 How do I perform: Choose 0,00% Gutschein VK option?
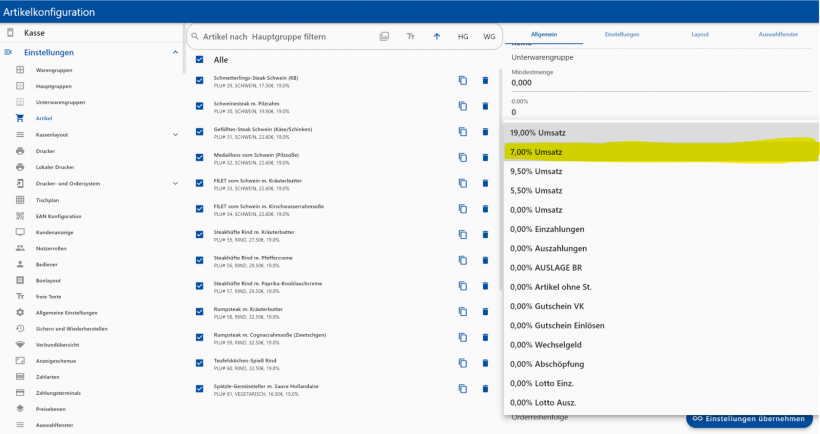(661, 306)
